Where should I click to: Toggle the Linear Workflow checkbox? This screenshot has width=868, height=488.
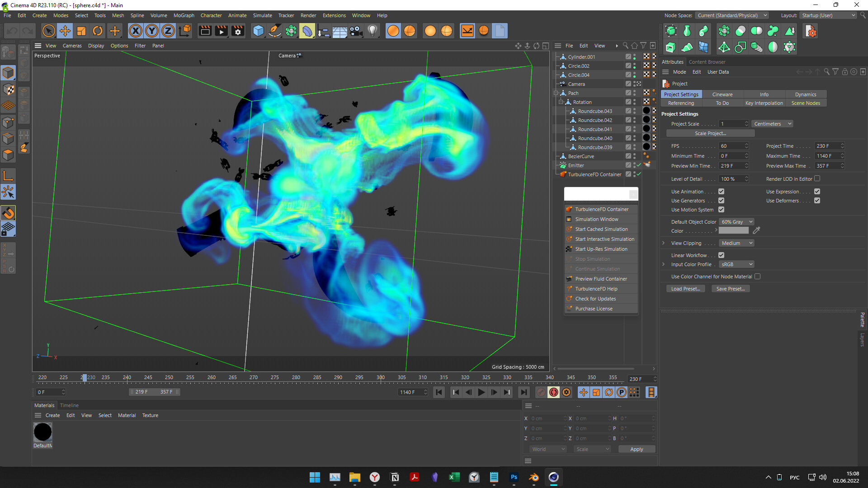[721, 255]
